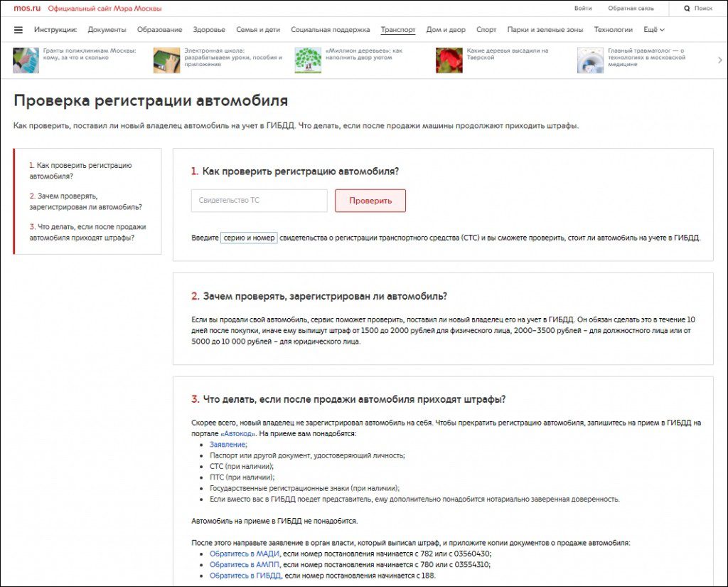This screenshot has height=587, width=728.
Task: Expand the «Ещё» dropdown menu
Action: point(653,30)
